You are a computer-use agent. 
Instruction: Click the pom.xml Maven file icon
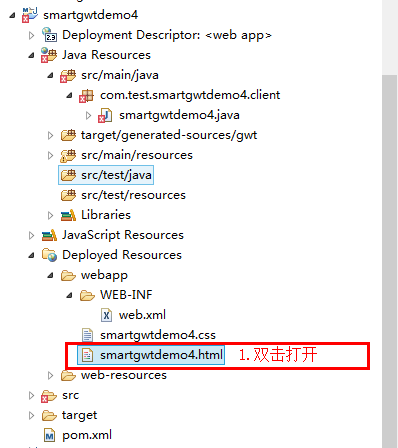click(49, 435)
